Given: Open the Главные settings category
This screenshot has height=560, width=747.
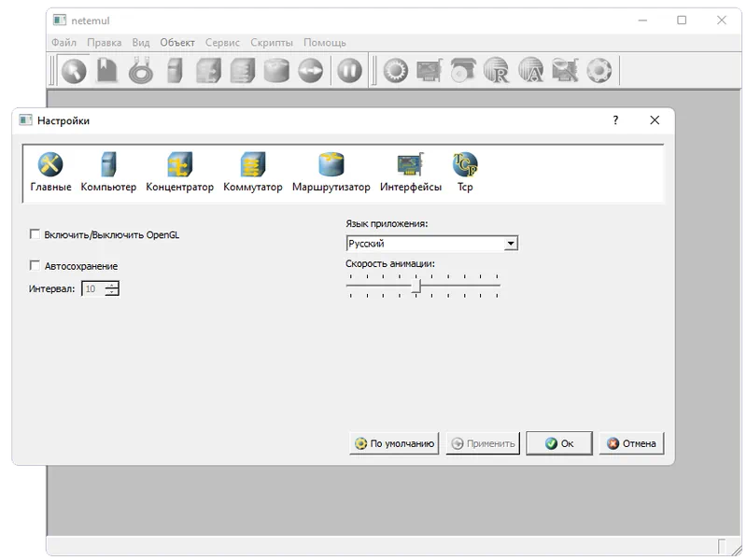Looking at the screenshot, I should point(50,173).
